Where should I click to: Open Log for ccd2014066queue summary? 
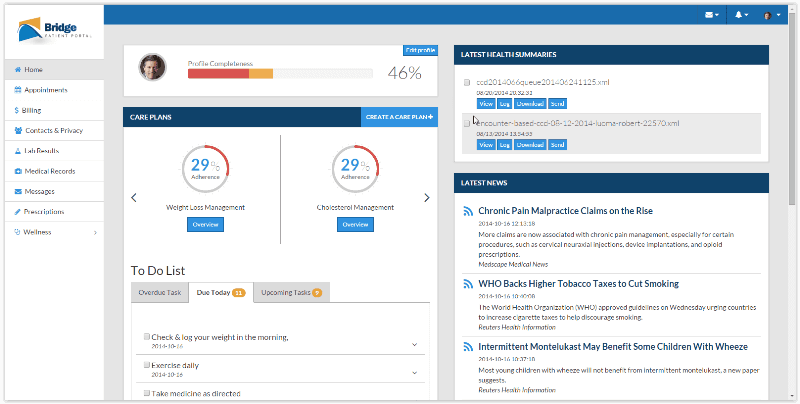[x=505, y=104]
